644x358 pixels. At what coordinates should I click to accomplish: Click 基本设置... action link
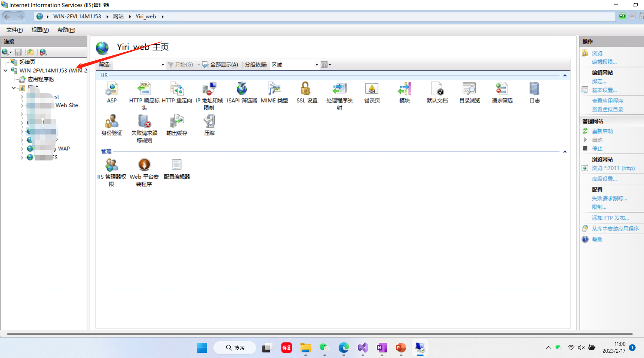604,90
